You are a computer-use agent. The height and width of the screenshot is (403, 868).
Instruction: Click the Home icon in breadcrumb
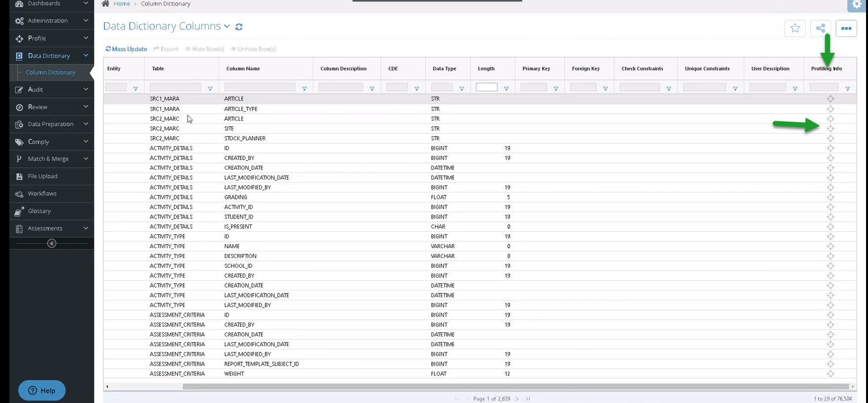click(x=105, y=3)
